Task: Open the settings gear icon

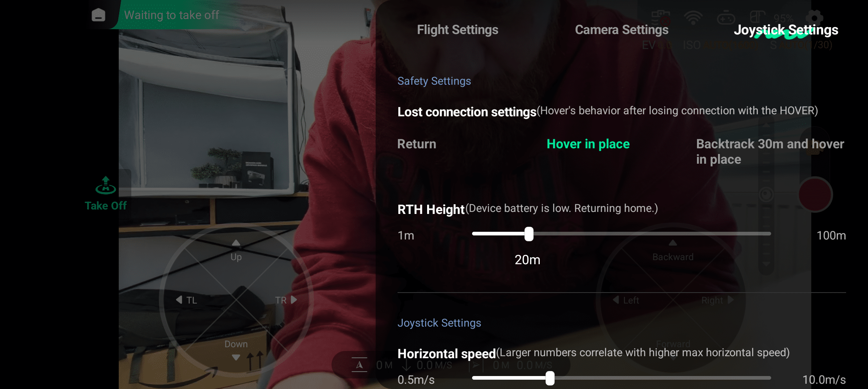Action: pos(814,17)
